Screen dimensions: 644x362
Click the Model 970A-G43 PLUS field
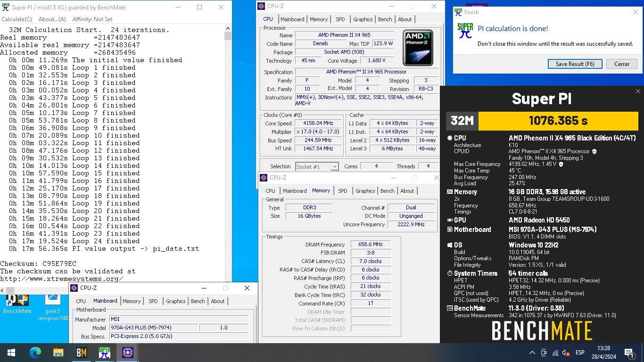[x=154, y=328]
